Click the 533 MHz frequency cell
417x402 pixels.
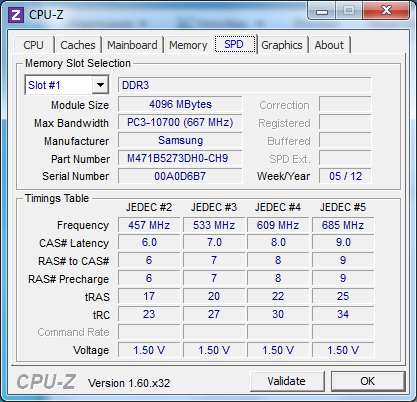point(214,225)
